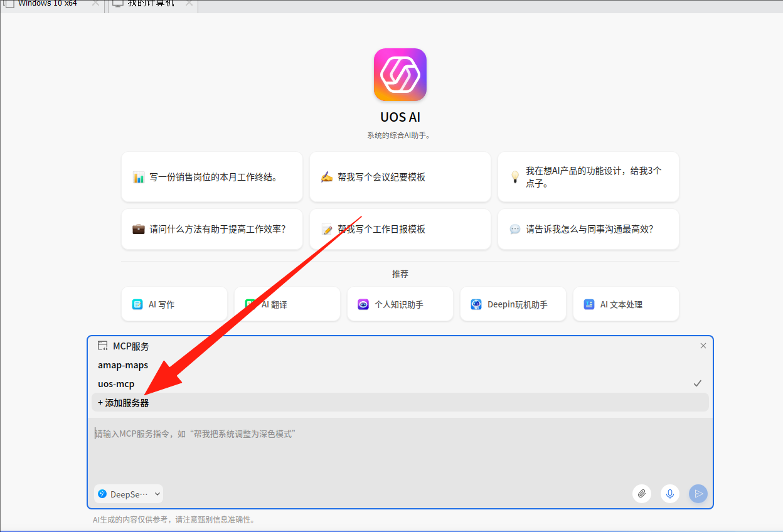Expand the DeepSeek model dropdown

[x=129, y=494]
